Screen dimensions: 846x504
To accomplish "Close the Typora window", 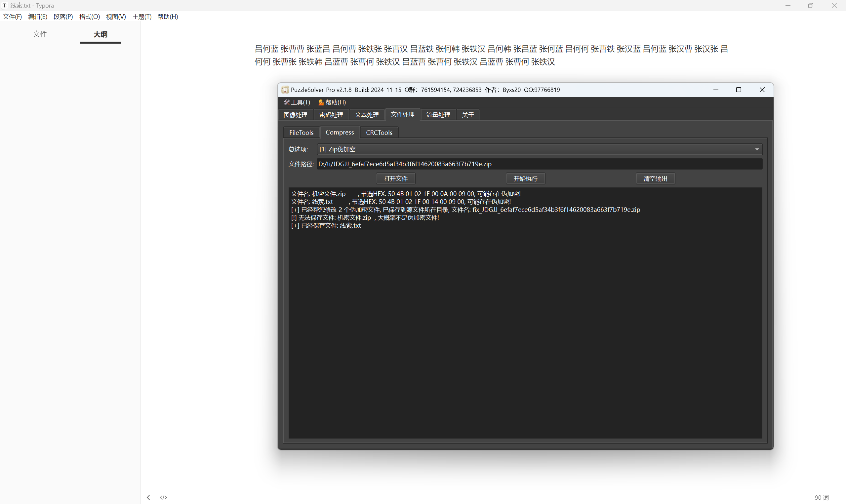I will point(834,5).
